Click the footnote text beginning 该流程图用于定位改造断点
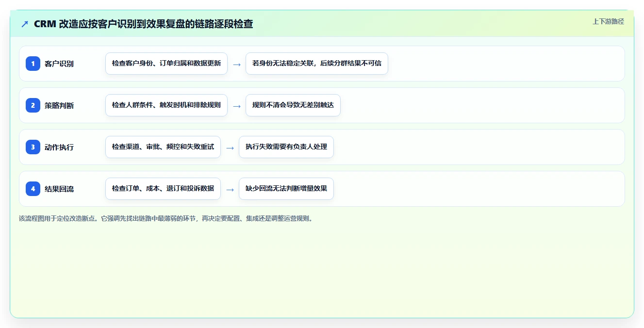The height and width of the screenshot is (328, 644). tap(166, 218)
